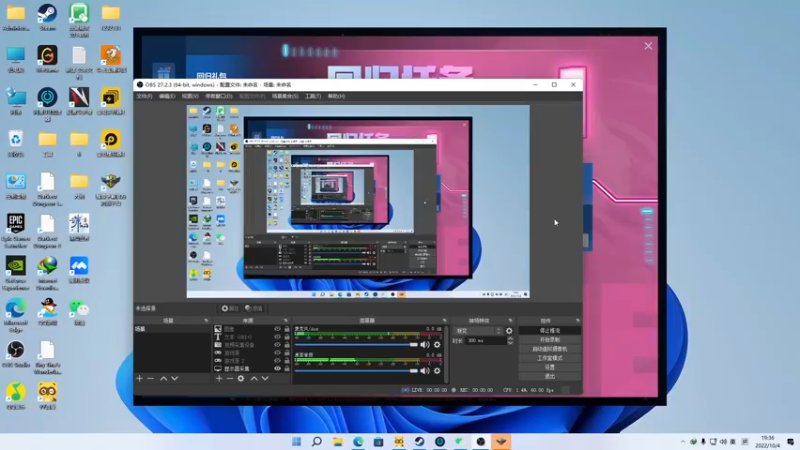Toggle lock on the text (GDI+) source
The width and height of the screenshot is (800, 450).
point(287,337)
